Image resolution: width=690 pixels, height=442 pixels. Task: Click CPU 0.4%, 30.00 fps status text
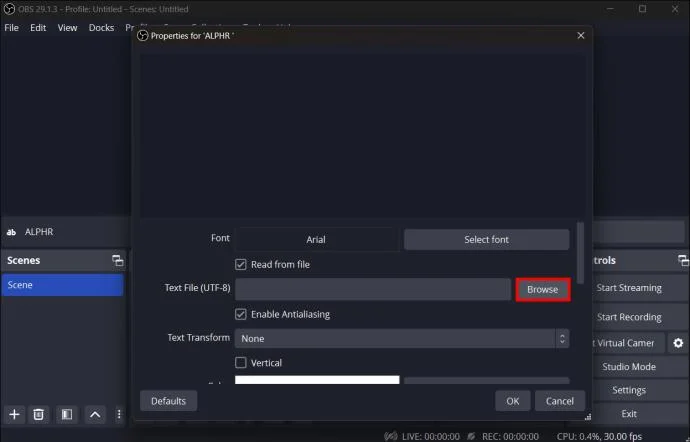599,436
